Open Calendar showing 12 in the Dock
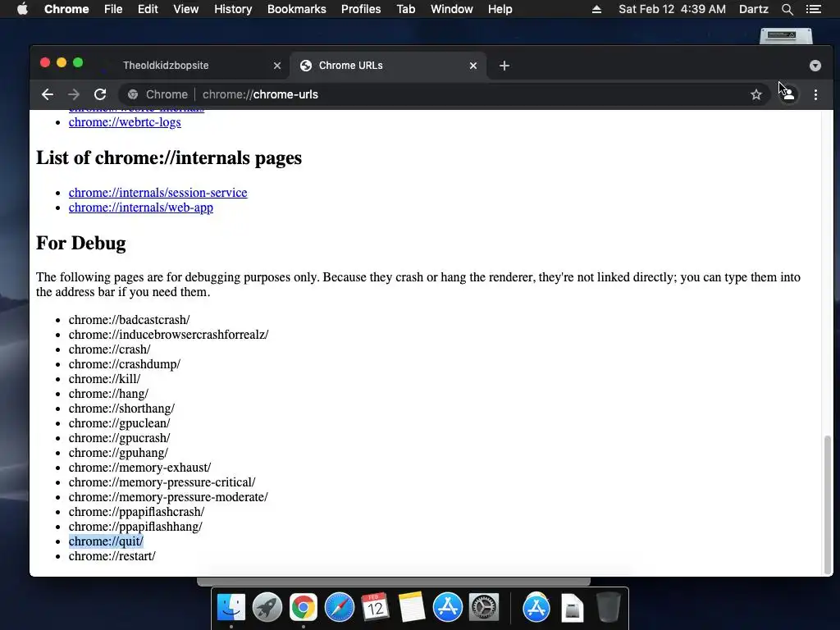Screen dimensions: 840x630 [375, 607]
